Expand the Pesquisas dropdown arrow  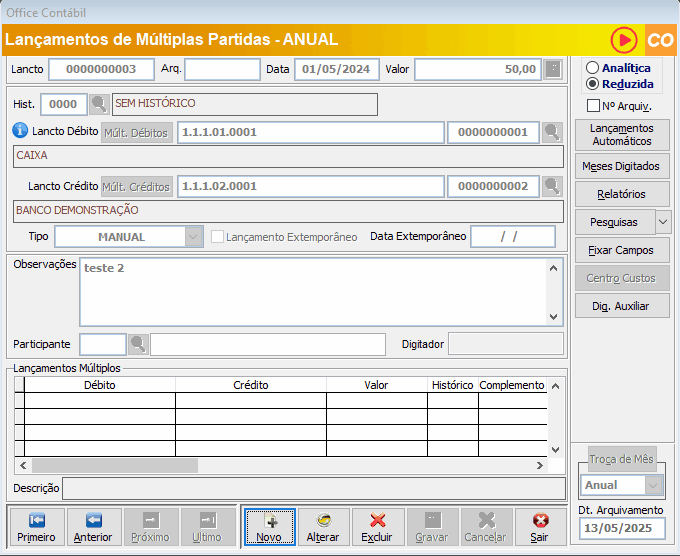click(663, 222)
